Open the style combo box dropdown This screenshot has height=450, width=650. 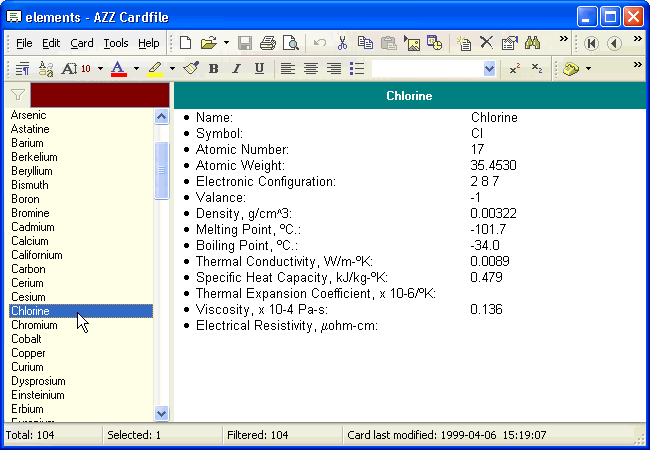(x=489, y=69)
